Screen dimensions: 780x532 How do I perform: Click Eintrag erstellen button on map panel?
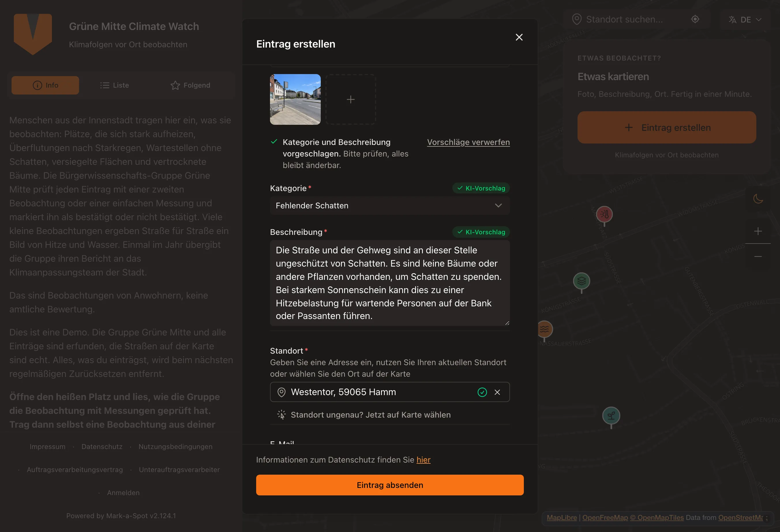pyautogui.click(x=667, y=127)
